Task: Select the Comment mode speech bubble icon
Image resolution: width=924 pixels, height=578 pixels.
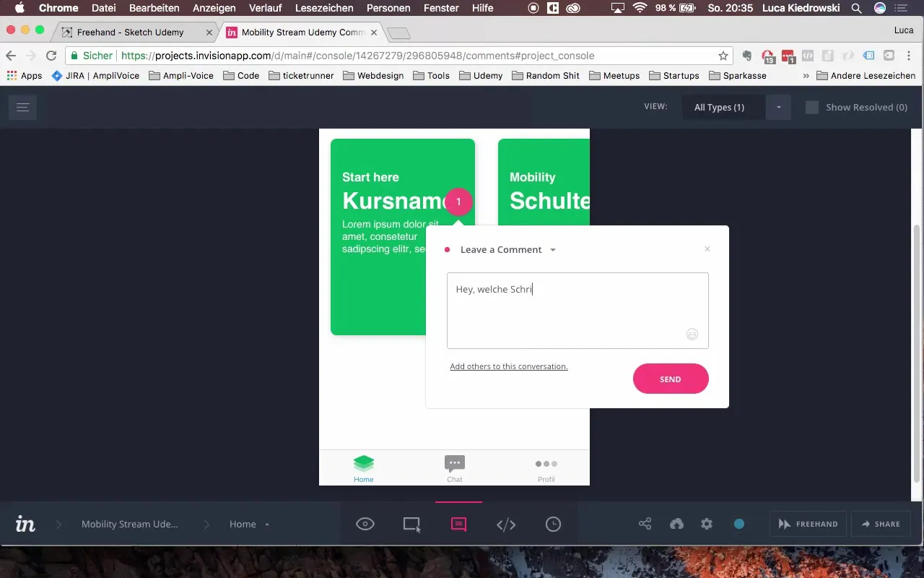Action: point(458,525)
